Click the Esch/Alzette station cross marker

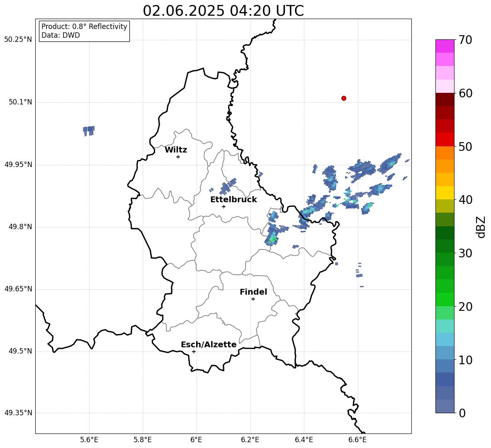194,351
